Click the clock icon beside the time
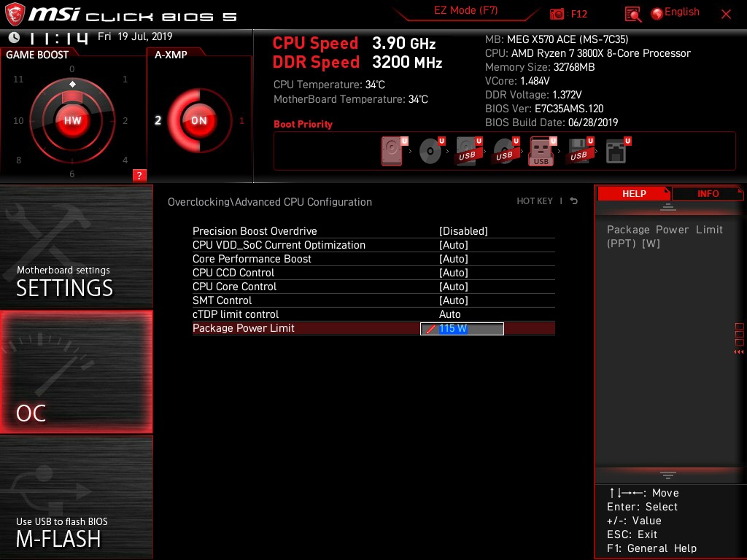This screenshot has width=747, height=560. point(15,37)
